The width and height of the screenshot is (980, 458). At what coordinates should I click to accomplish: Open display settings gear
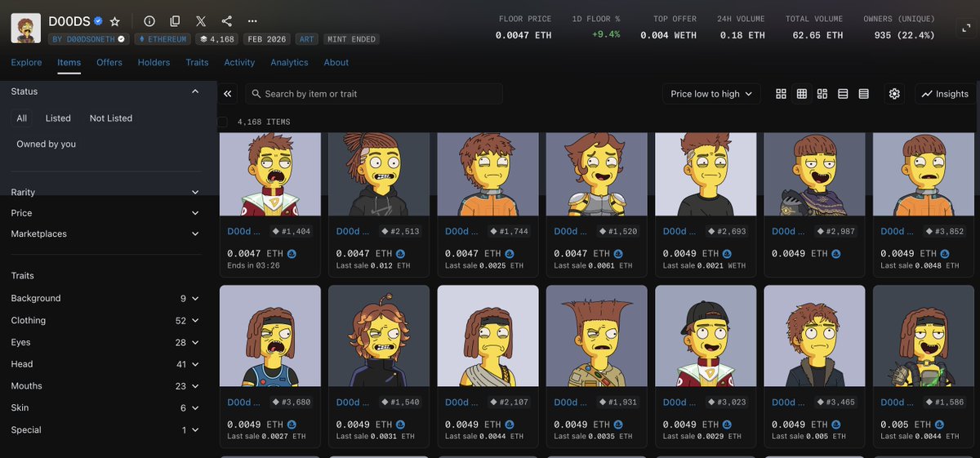pyautogui.click(x=895, y=94)
